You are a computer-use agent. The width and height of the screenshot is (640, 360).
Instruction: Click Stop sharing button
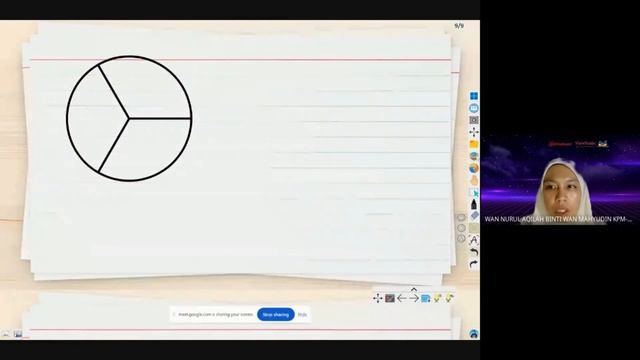click(x=276, y=315)
